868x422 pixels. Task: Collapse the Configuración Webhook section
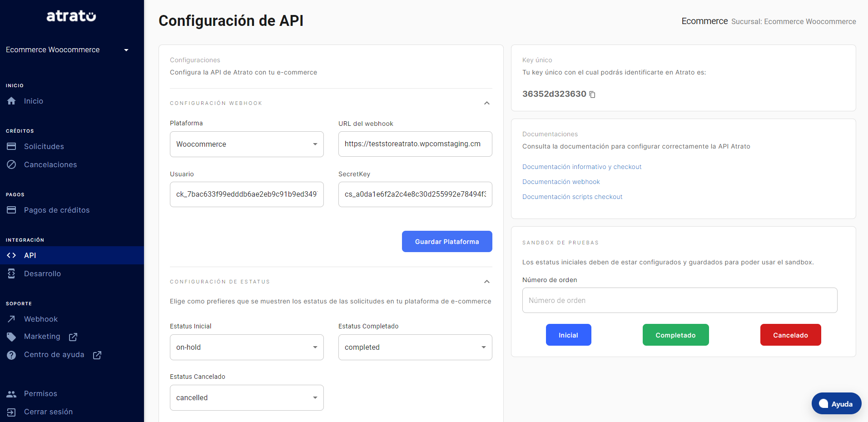tap(487, 103)
